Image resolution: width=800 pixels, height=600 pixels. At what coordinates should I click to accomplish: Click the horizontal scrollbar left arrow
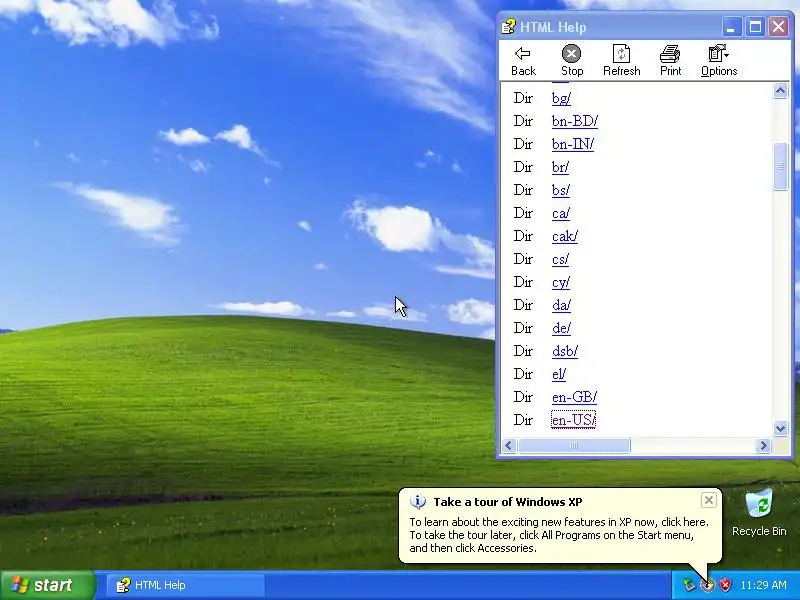[508, 445]
